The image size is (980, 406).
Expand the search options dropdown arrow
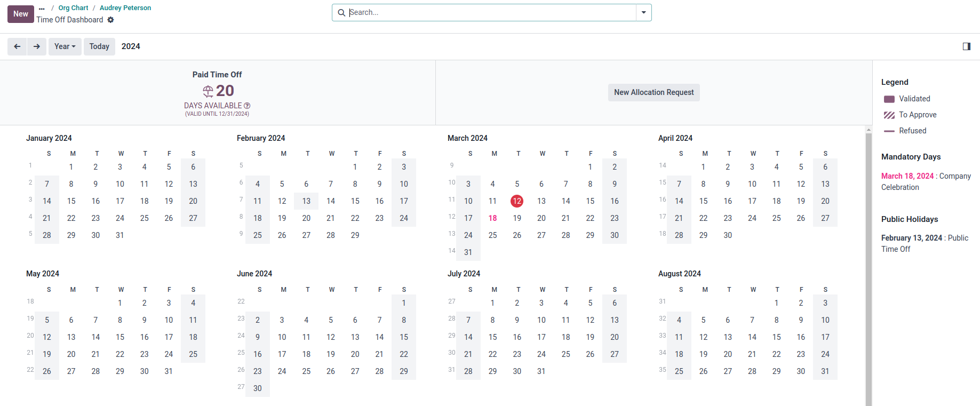pos(644,13)
